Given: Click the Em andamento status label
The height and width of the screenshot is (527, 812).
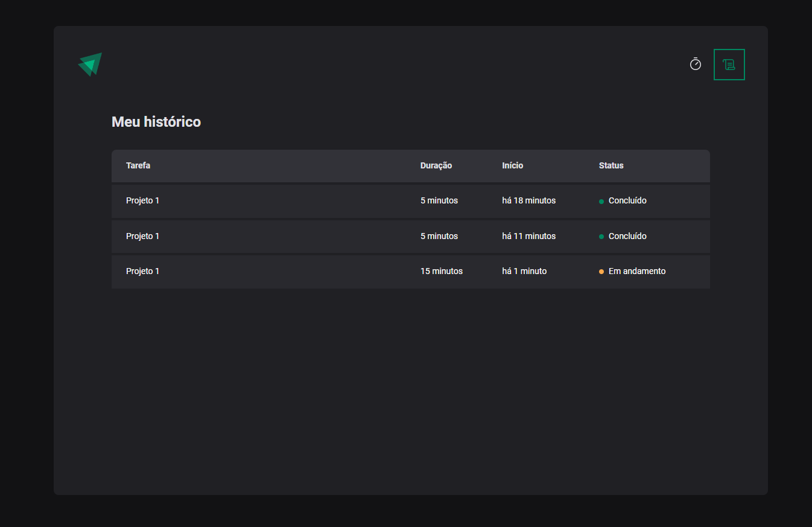Looking at the screenshot, I should pos(637,272).
